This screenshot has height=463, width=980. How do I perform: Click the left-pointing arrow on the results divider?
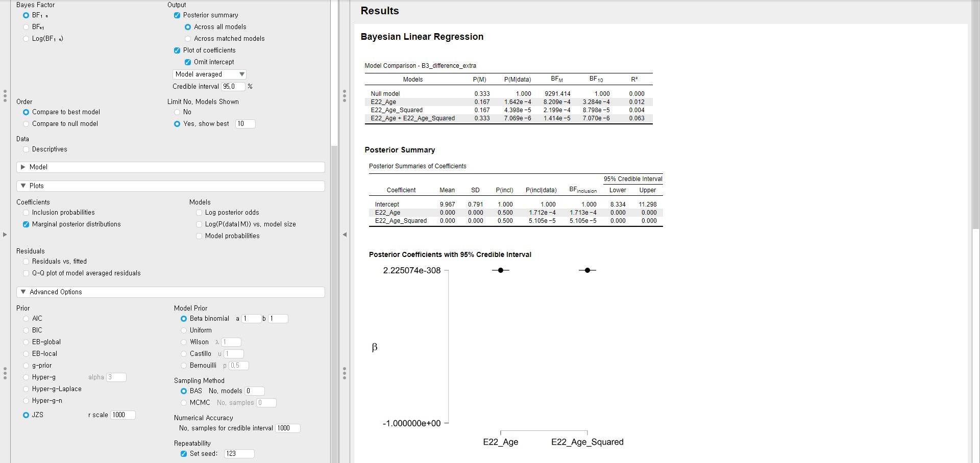coord(345,235)
